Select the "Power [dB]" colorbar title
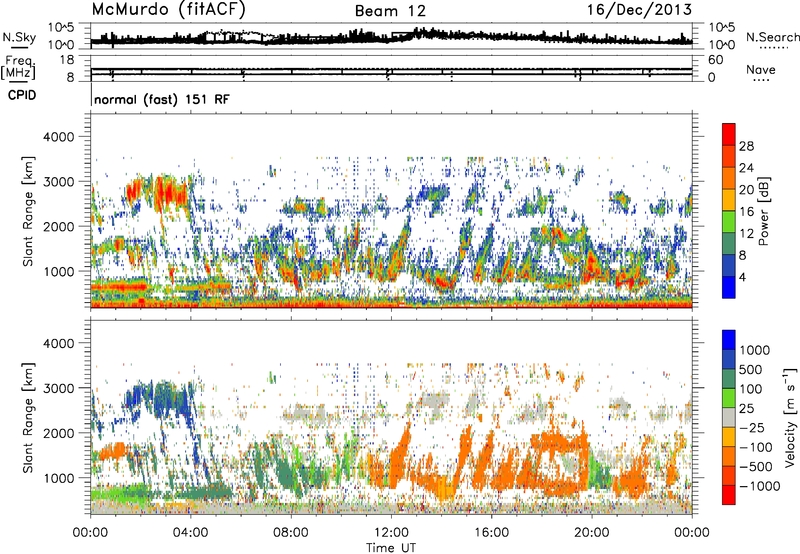The height and width of the screenshot is (554, 800). pyautogui.click(x=763, y=211)
